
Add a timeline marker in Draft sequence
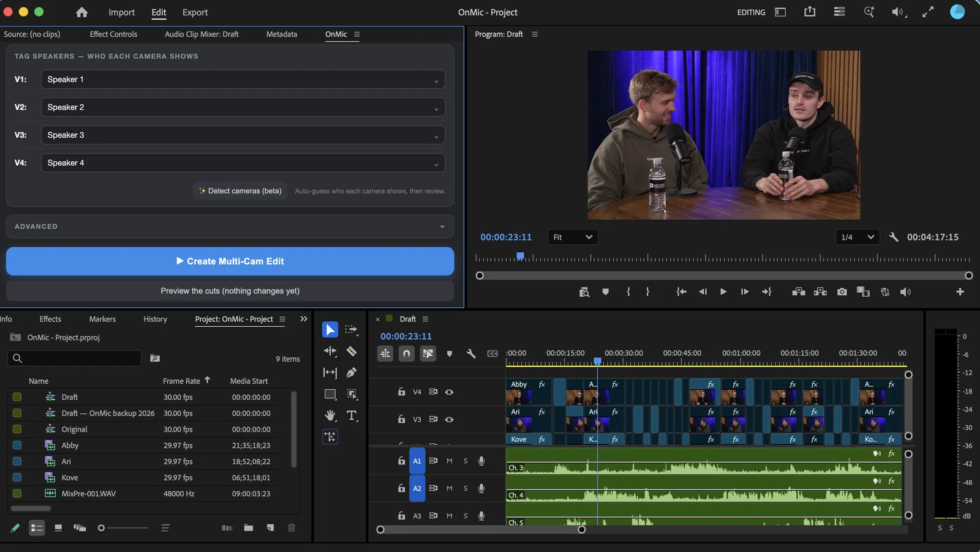(x=450, y=354)
